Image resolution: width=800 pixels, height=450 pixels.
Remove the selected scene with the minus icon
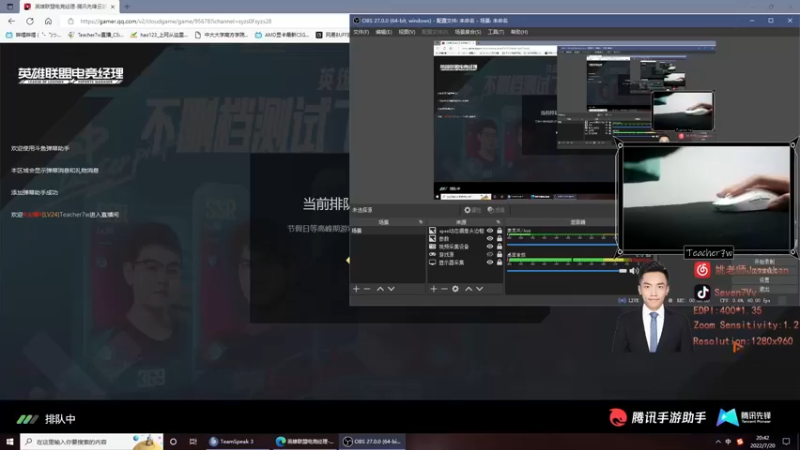[367, 289]
